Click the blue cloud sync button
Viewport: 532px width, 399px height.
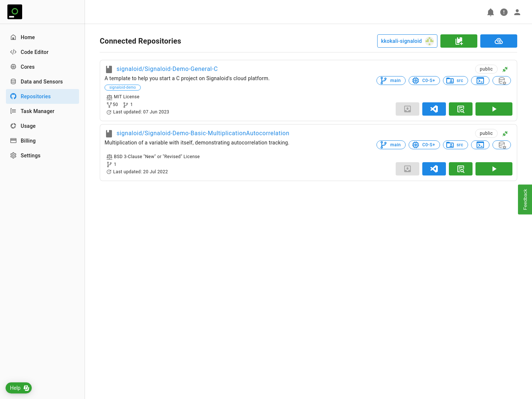[x=499, y=41]
